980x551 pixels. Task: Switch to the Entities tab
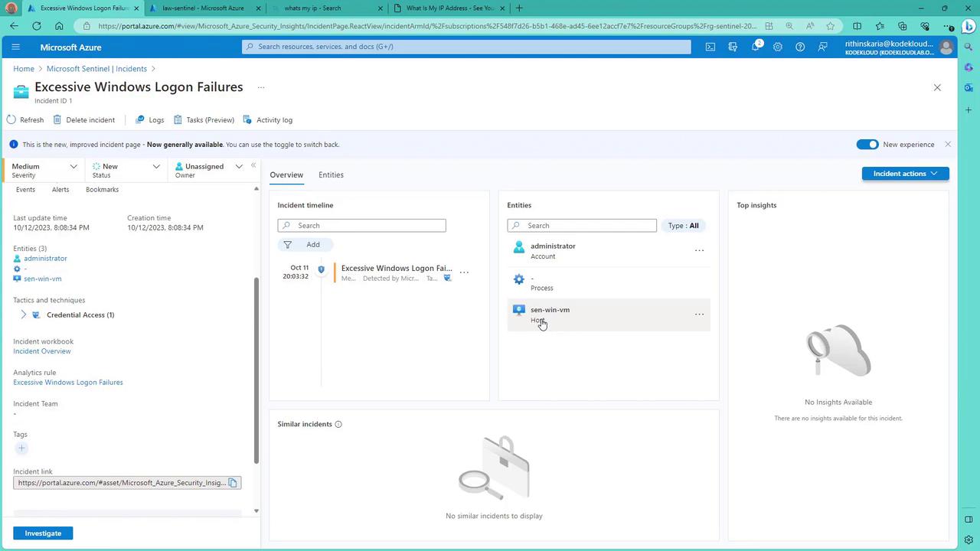point(331,175)
